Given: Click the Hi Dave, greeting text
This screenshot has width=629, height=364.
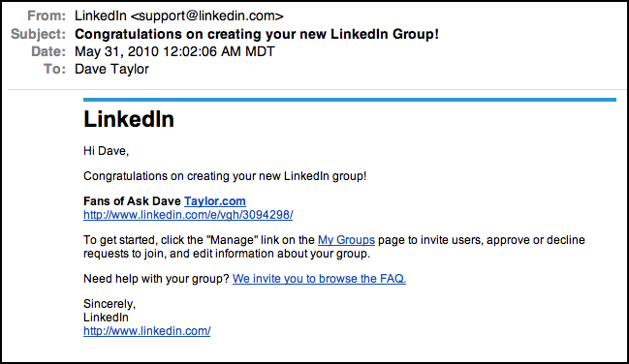Looking at the screenshot, I should click(106, 151).
